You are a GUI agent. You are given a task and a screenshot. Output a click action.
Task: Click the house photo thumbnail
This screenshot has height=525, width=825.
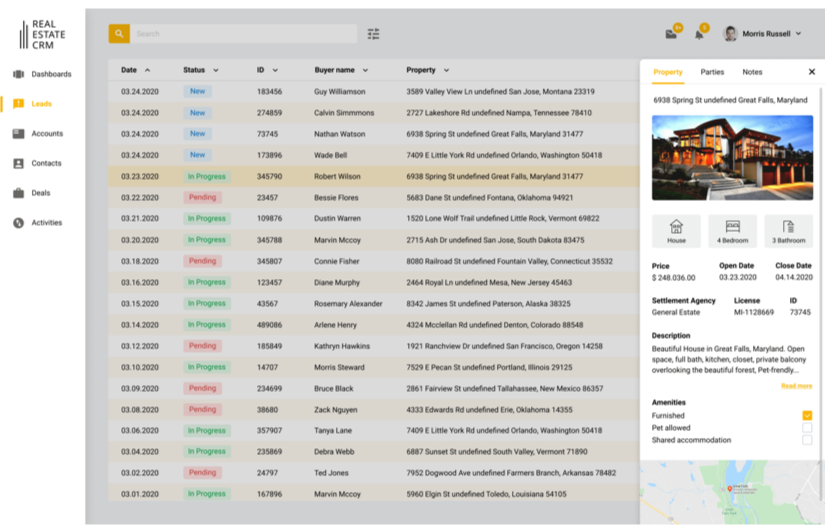coord(732,158)
